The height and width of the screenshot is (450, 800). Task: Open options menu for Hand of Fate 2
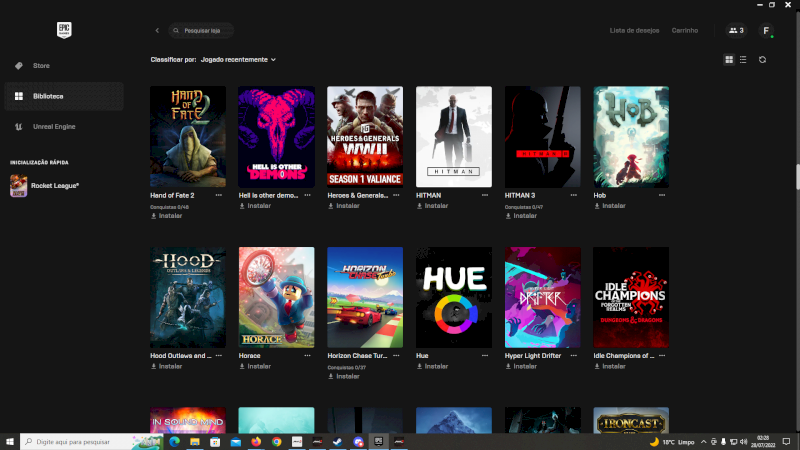point(219,195)
